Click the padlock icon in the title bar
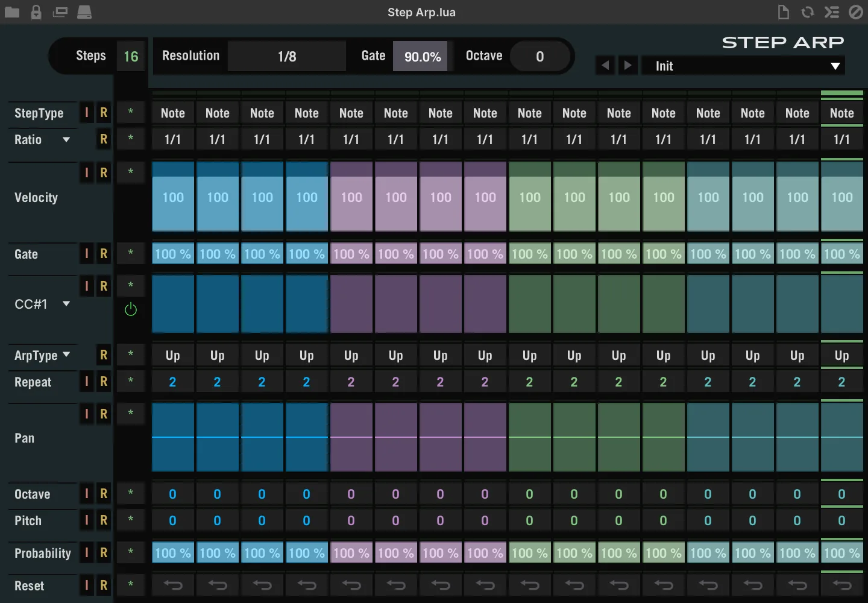The height and width of the screenshot is (603, 868). (36, 12)
